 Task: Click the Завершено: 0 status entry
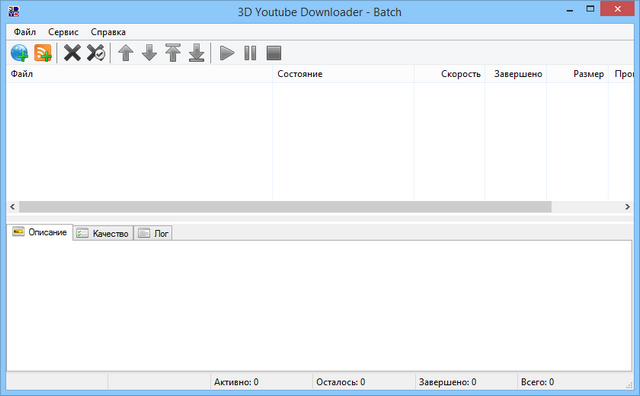447,382
